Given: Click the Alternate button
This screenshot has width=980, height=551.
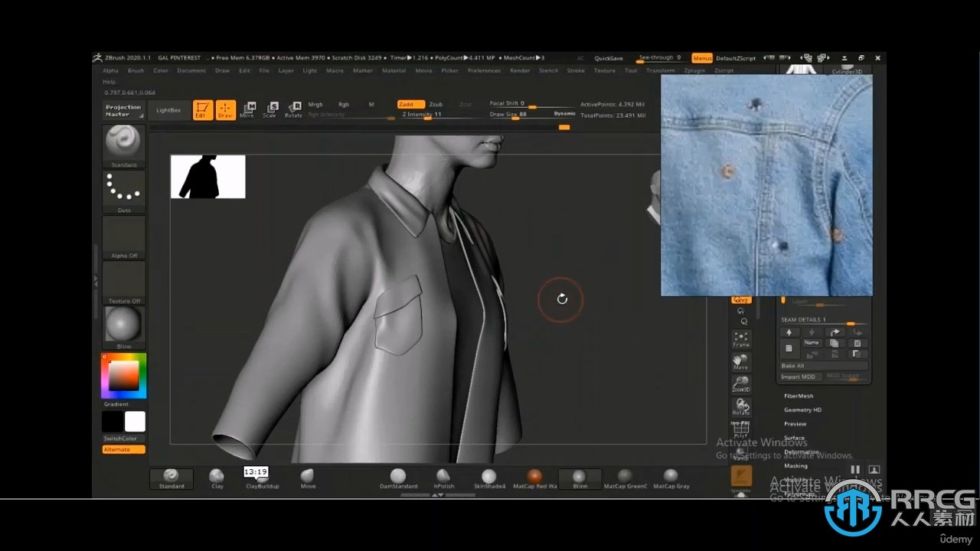Looking at the screenshot, I should [123, 449].
